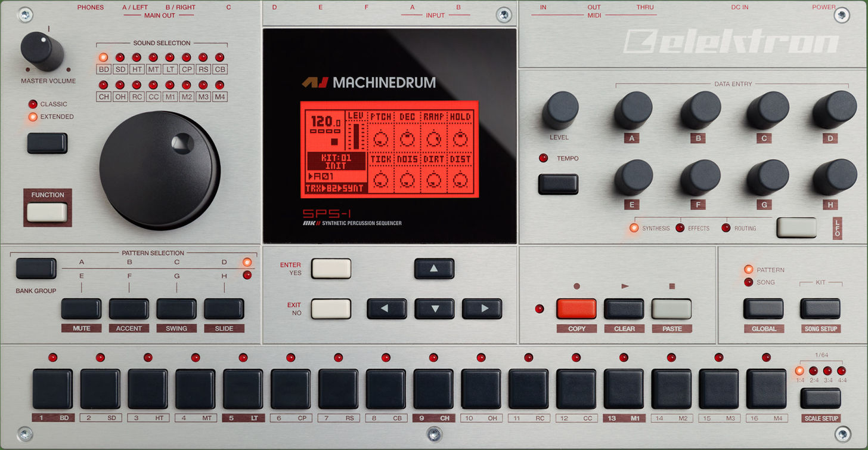This screenshot has height=450, width=868.
Task: Toggle trig key 12 CC
Action: point(576,389)
